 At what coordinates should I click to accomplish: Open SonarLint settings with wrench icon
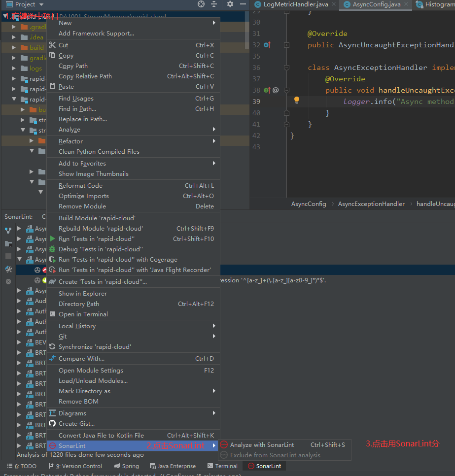(x=7, y=269)
